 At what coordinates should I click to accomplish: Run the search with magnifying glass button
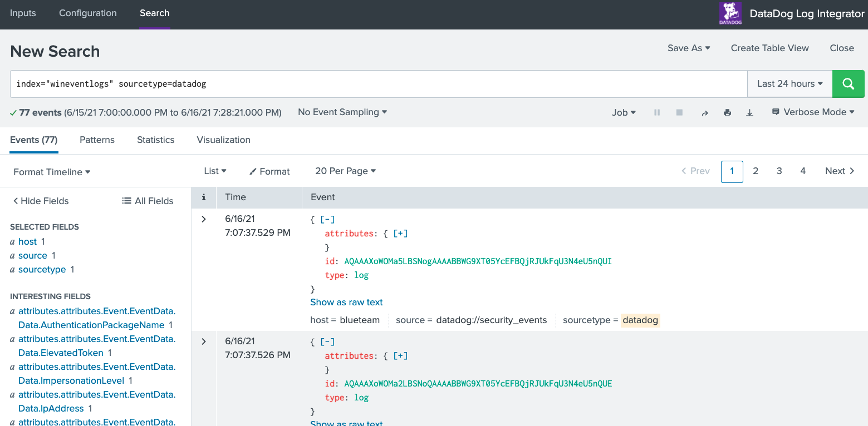pyautogui.click(x=848, y=83)
